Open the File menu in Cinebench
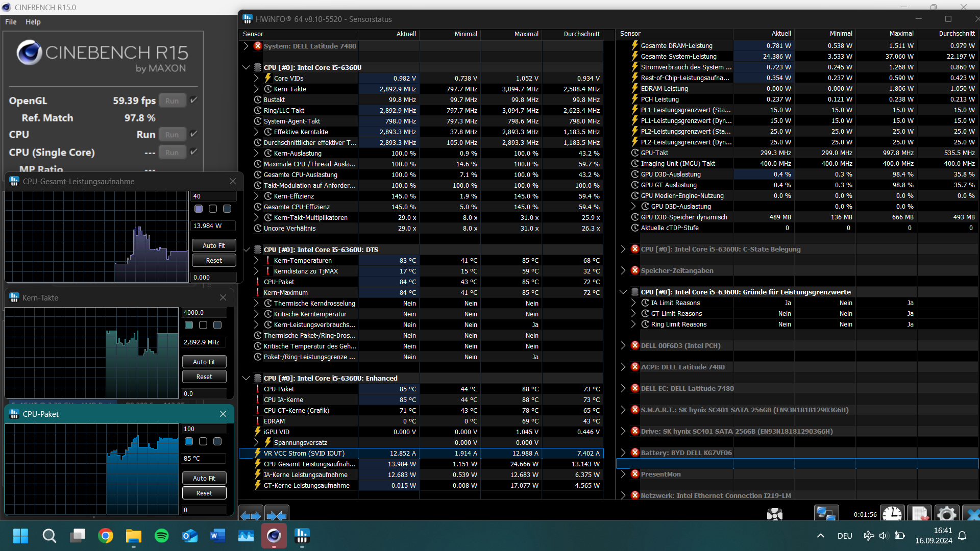This screenshot has height=551, width=980. pyautogui.click(x=10, y=21)
